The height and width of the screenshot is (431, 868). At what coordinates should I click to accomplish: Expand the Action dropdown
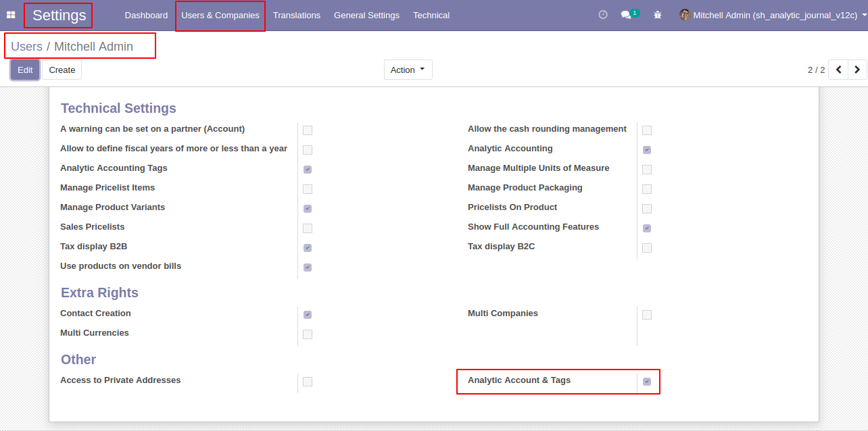[408, 70]
